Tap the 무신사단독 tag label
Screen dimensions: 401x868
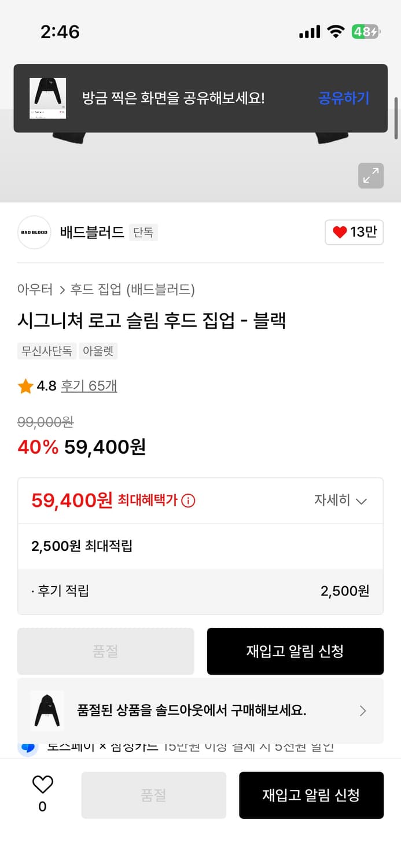click(46, 351)
